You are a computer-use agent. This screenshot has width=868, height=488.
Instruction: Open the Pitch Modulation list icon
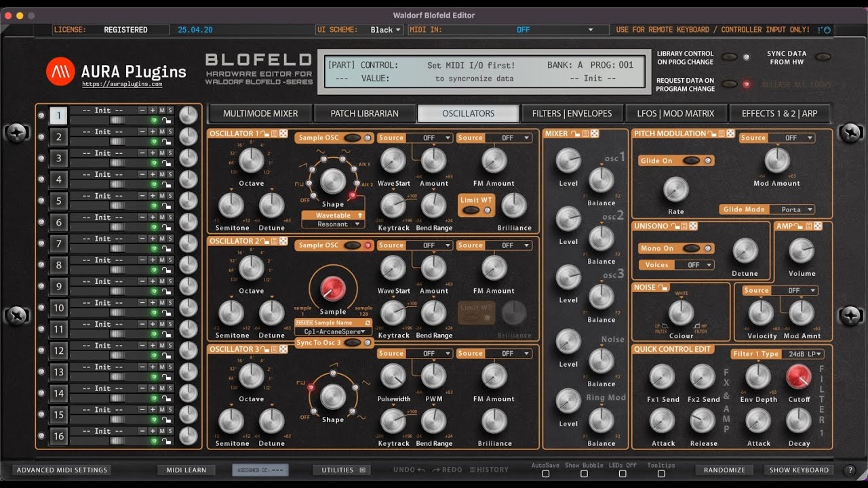click(x=722, y=134)
